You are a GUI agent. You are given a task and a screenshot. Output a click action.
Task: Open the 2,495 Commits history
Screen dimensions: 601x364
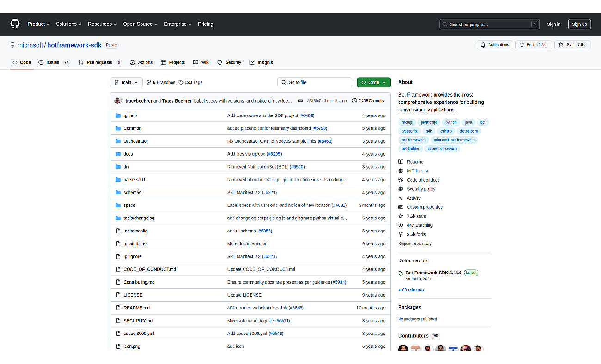click(x=368, y=101)
